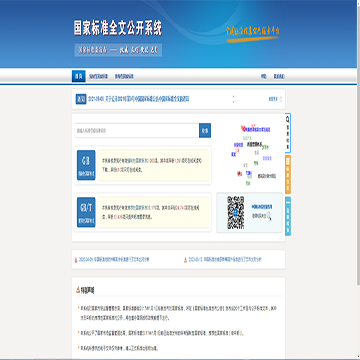Screen dimensions: 360x360
Task: Click the blue GB mandatory standards tile
Action: pyautogui.click(x=86, y=165)
